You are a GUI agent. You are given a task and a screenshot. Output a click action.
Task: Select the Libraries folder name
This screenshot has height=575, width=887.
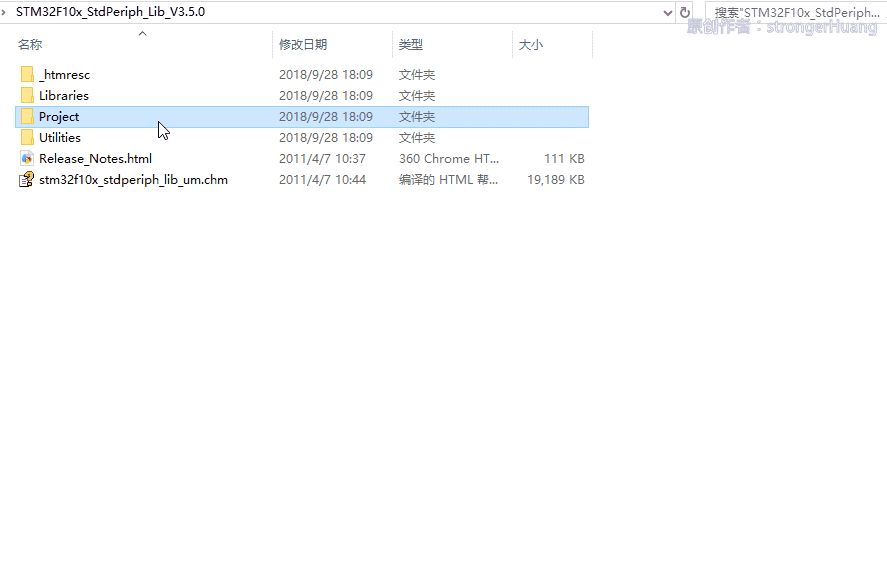[x=64, y=96]
